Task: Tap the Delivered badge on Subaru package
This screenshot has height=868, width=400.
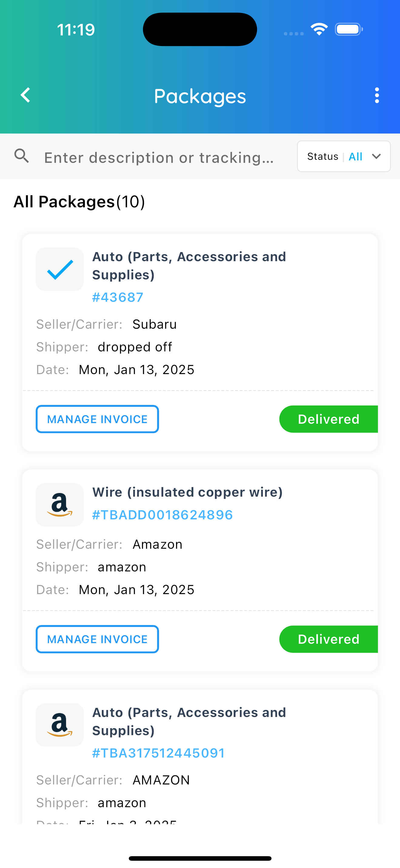Action: (328, 419)
